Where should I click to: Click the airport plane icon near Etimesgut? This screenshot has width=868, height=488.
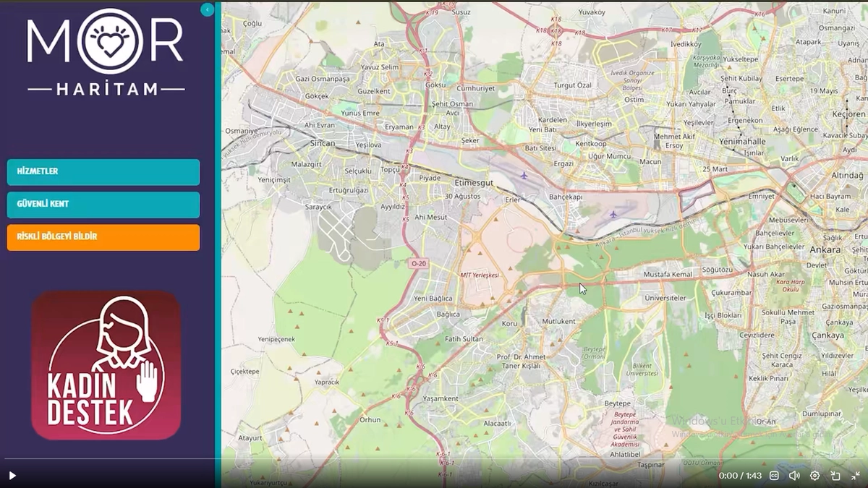pos(524,176)
